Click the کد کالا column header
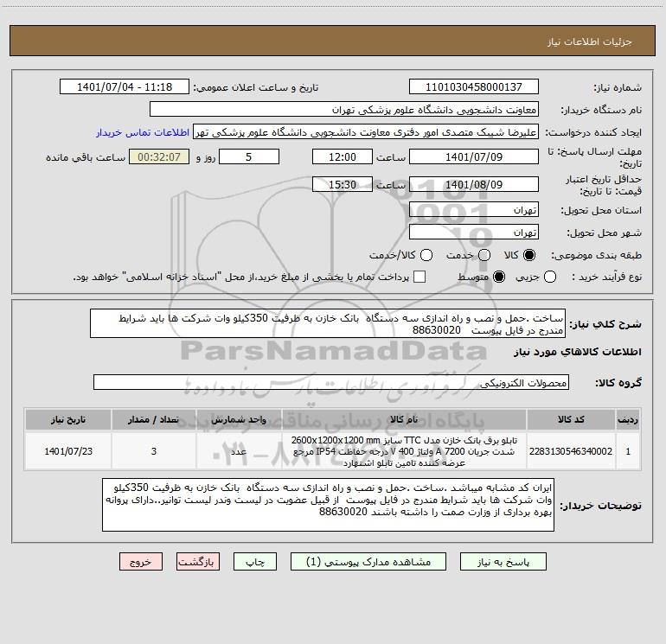Image resolution: width=666 pixels, height=644 pixels. coord(571,419)
